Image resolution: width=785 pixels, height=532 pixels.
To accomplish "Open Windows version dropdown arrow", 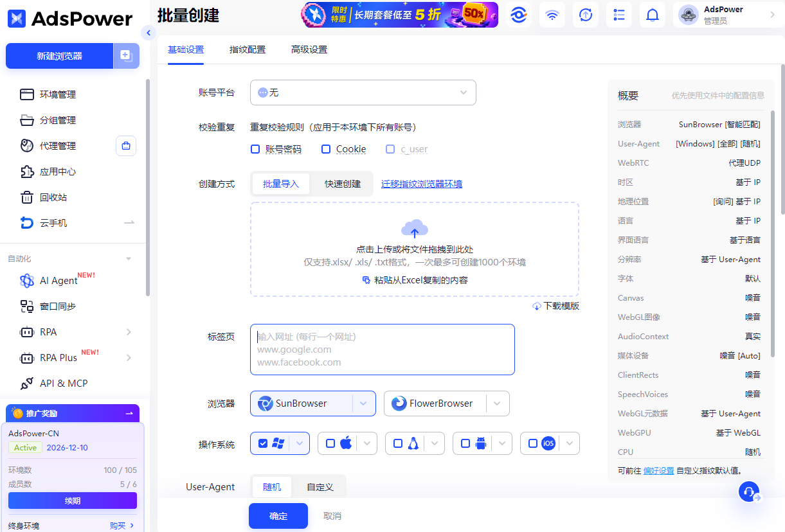I will (x=300, y=443).
